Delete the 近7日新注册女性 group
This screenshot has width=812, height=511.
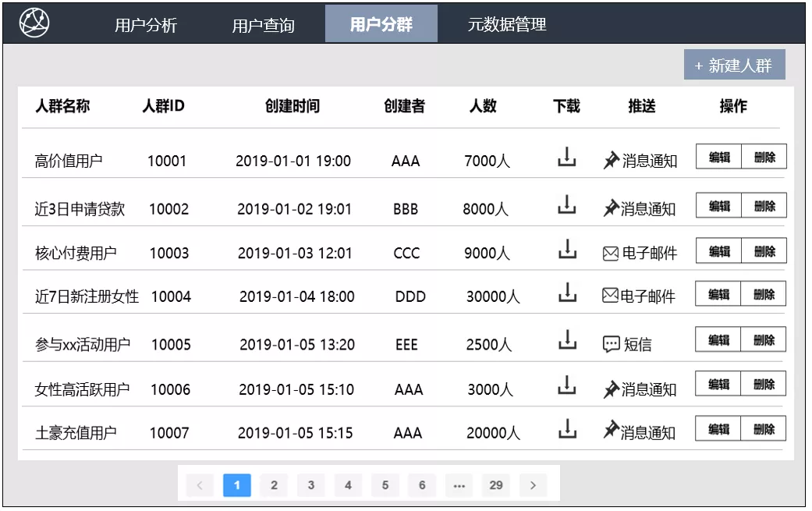click(x=764, y=294)
